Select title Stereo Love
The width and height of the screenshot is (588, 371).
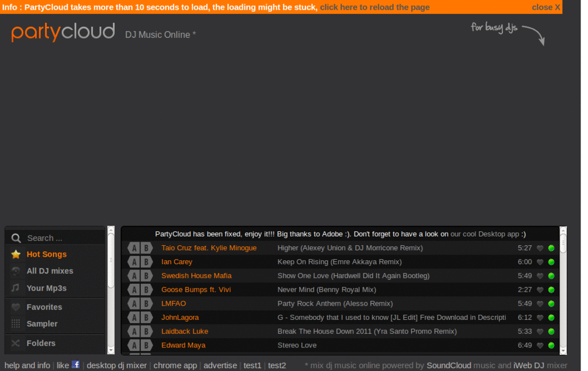coord(297,345)
